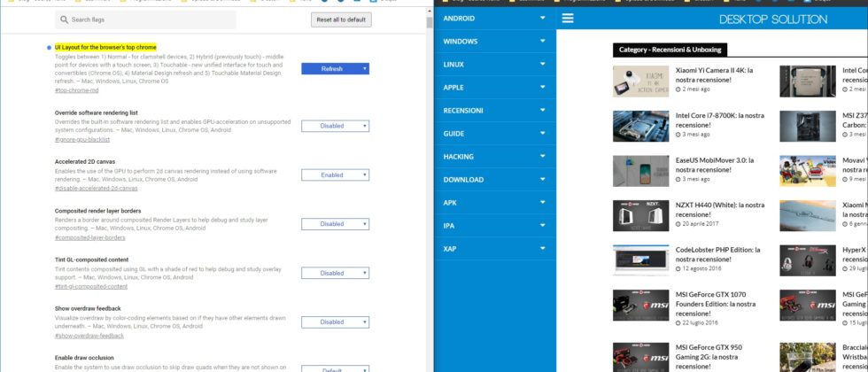
Task: Open NZXT H440 (White) review thumbnail
Action: (641, 216)
